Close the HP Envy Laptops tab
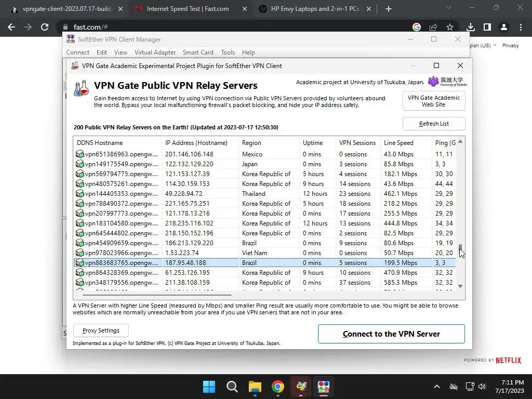Image resolution: width=532 pixels, height=399 pixels. [369, 9]
